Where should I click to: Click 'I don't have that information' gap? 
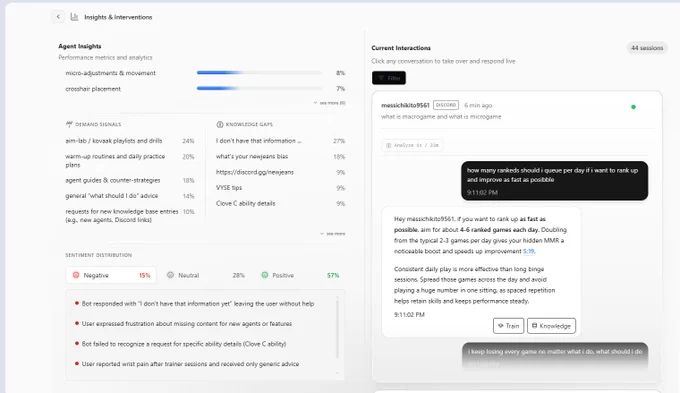click(x=258, y=141)
